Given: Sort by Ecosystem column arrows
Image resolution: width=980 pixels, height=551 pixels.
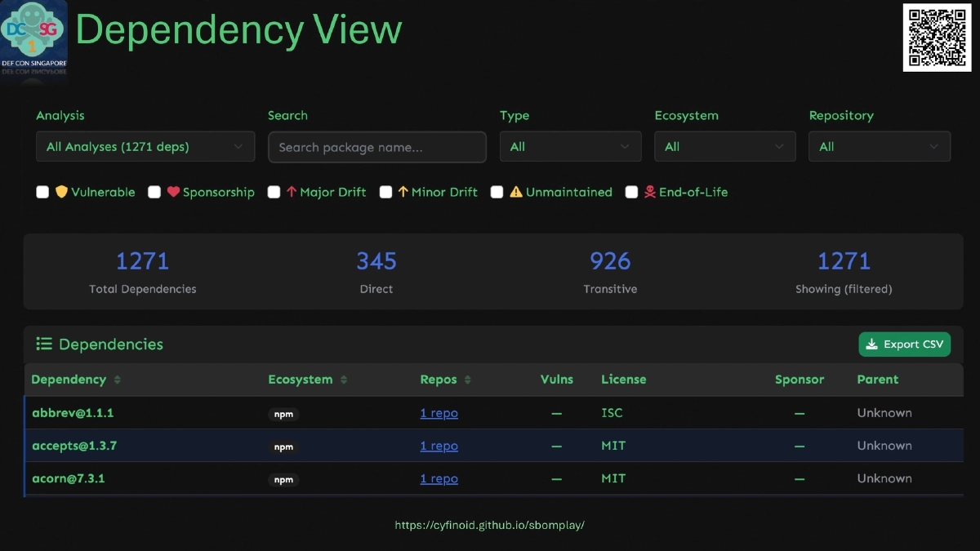Looking at the screenshot, I should [344, 380].
